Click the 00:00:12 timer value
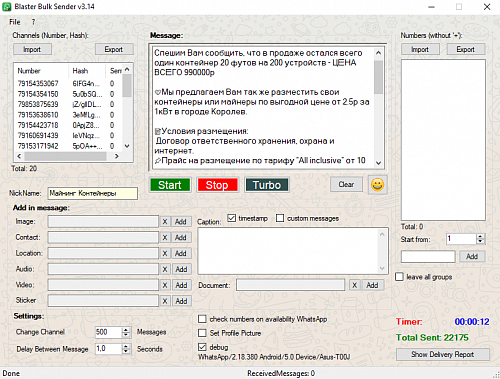Viewport: 500px width, 379px height. [x=472, y=322]
